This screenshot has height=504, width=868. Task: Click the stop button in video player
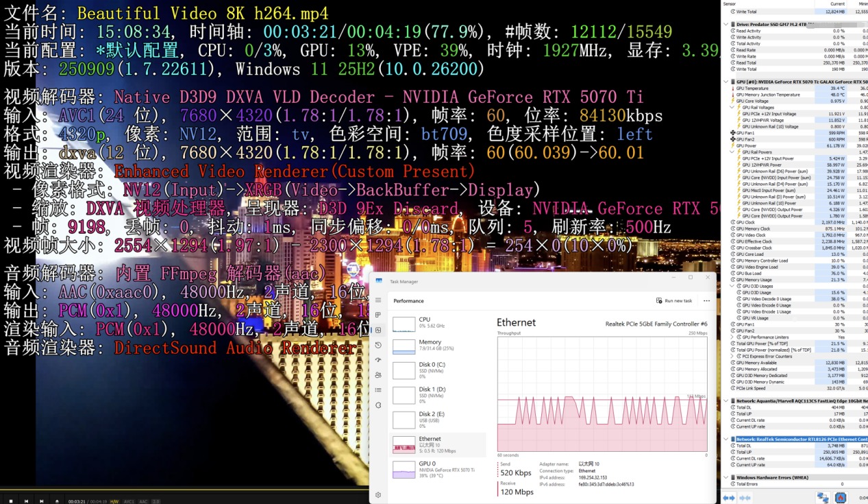(10, 501)
